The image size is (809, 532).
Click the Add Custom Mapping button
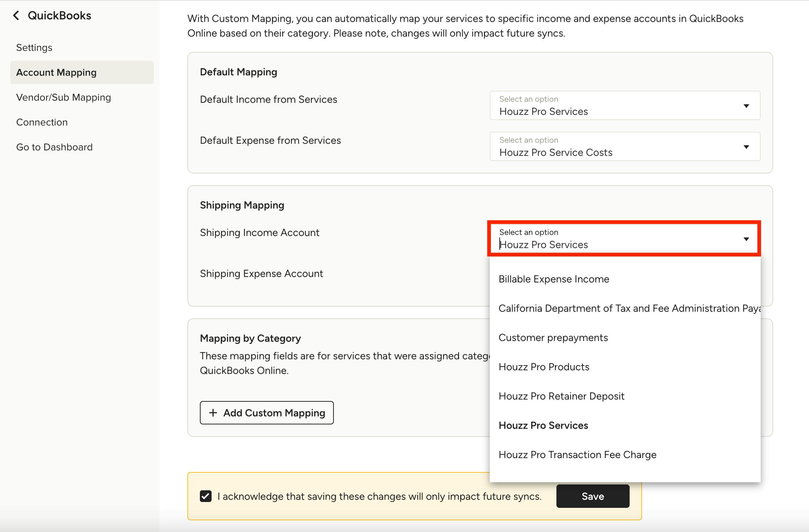tap(266, 413)
